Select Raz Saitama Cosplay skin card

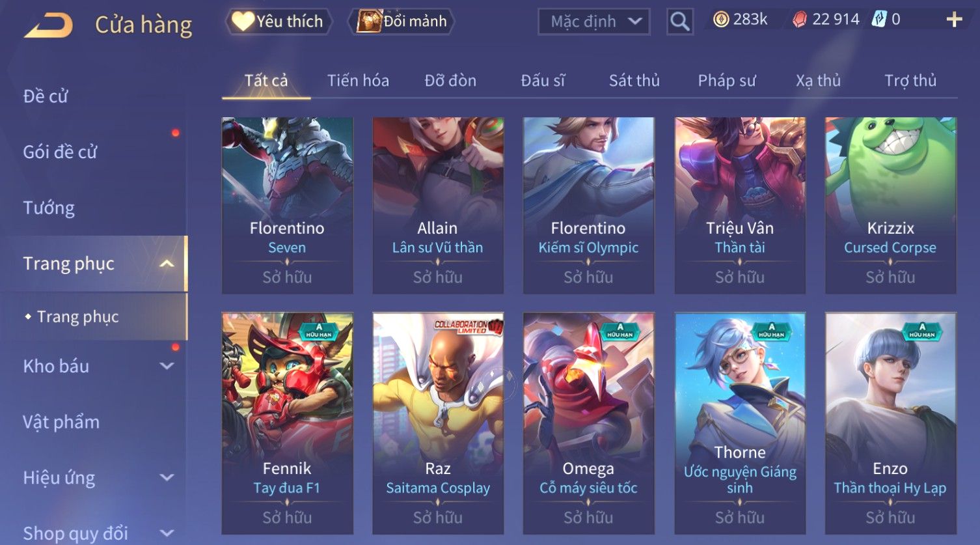coord(438,423)
